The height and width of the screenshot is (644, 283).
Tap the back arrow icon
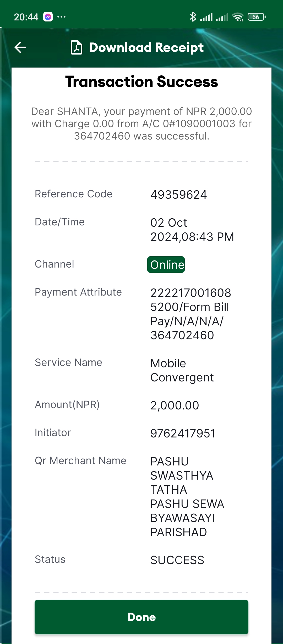(x=20, y=47)
